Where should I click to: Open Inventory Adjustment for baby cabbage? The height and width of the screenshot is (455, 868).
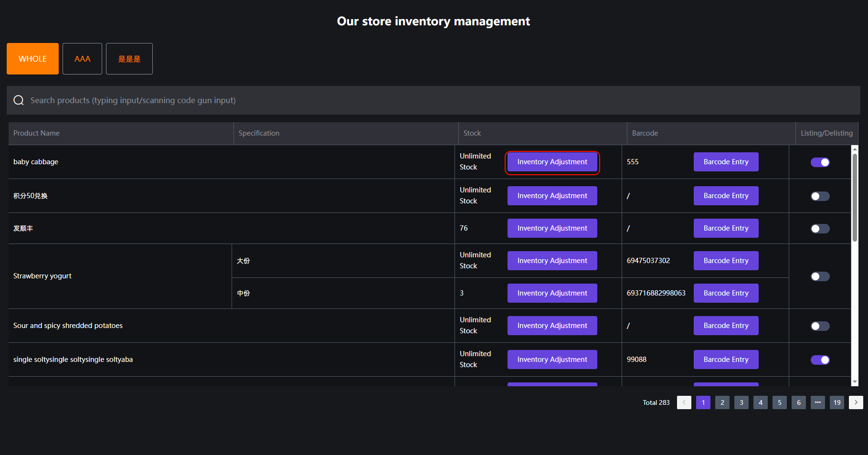click(x=552, y=162)
